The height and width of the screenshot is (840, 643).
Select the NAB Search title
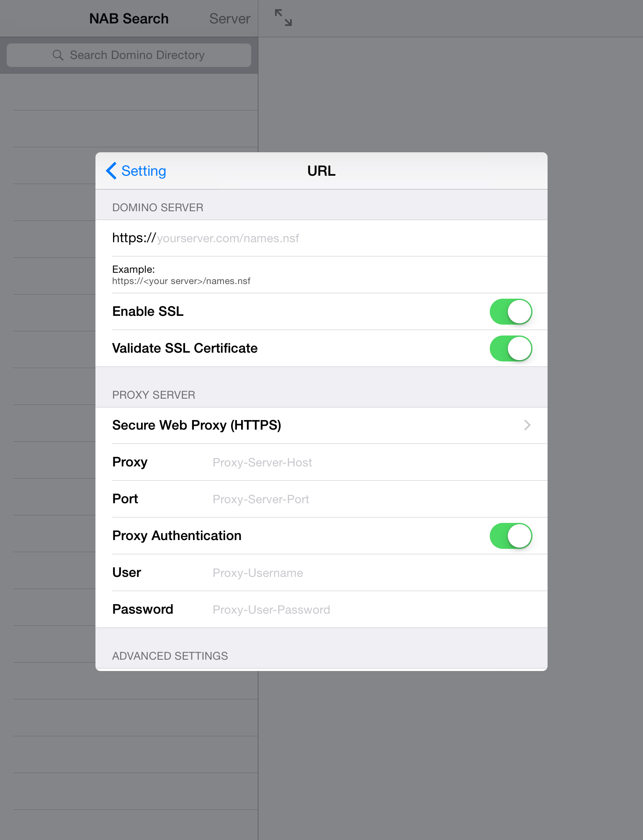click(129, 19)
